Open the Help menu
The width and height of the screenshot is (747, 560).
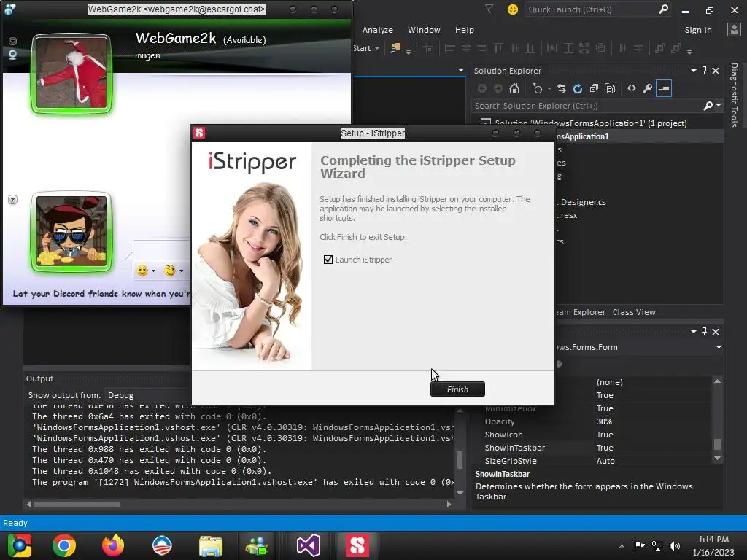click(x=465, y=30)
